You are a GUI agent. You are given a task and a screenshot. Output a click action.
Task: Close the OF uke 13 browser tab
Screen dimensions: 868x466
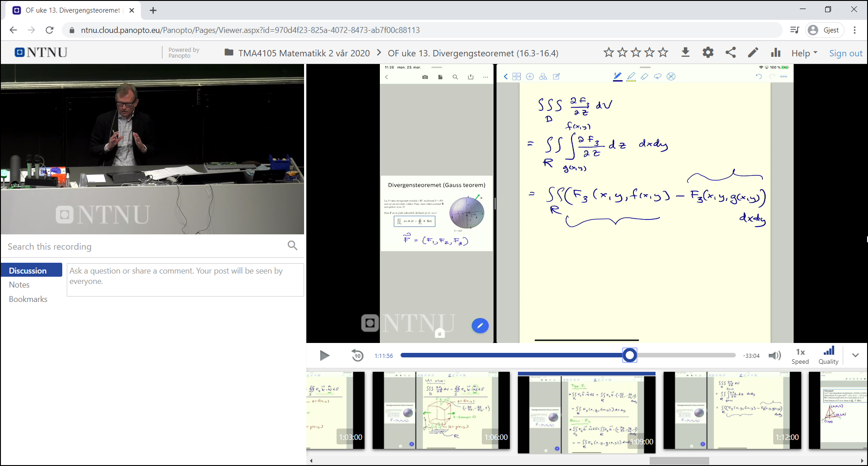132,10
